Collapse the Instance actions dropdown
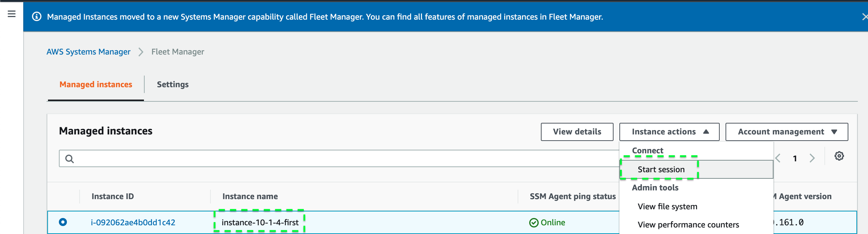 click(x=669, y=132)
